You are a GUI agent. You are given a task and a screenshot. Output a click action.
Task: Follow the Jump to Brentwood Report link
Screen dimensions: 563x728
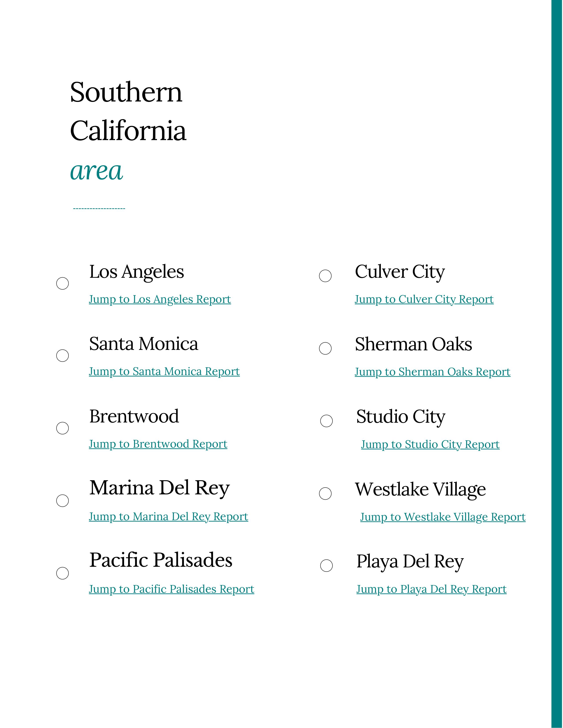pyautogui.click(x=158, y=444)
